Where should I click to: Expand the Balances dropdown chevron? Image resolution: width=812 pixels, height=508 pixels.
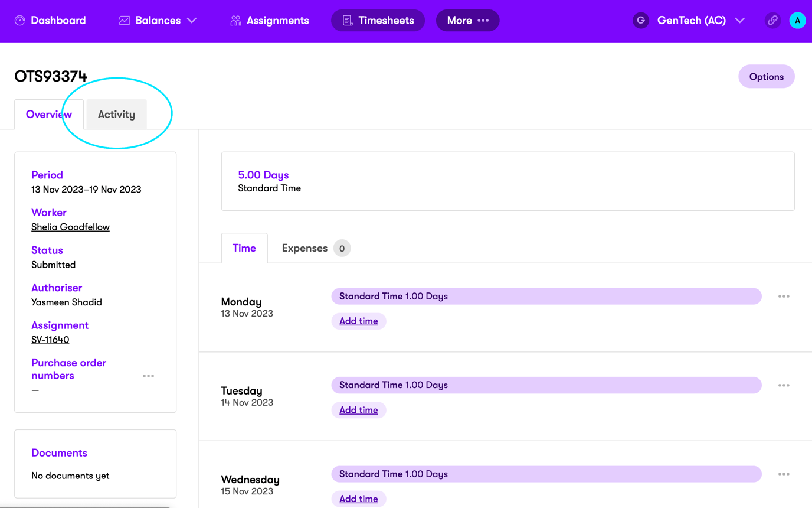click(192, 21)
